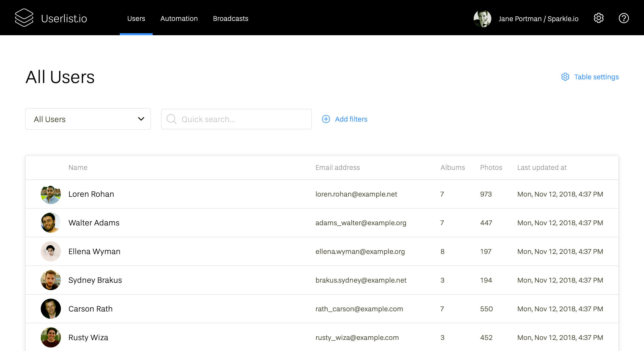The width and height of the screenshot is (644, 351).
Task: Open Walter Adams user row
Action: [x=94, y=223]
